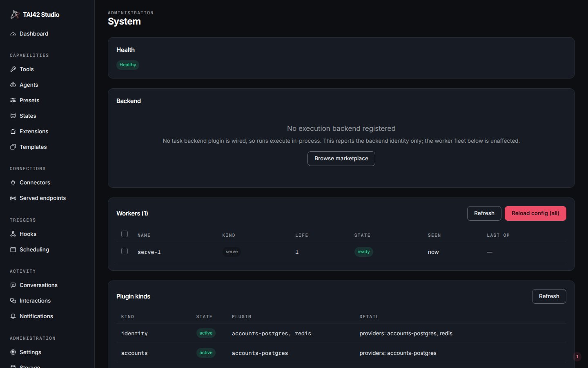This screenshot has height=368, width=588.
Task: Click the Extensions puzzle icon
Action: click(x=13, y=132)
